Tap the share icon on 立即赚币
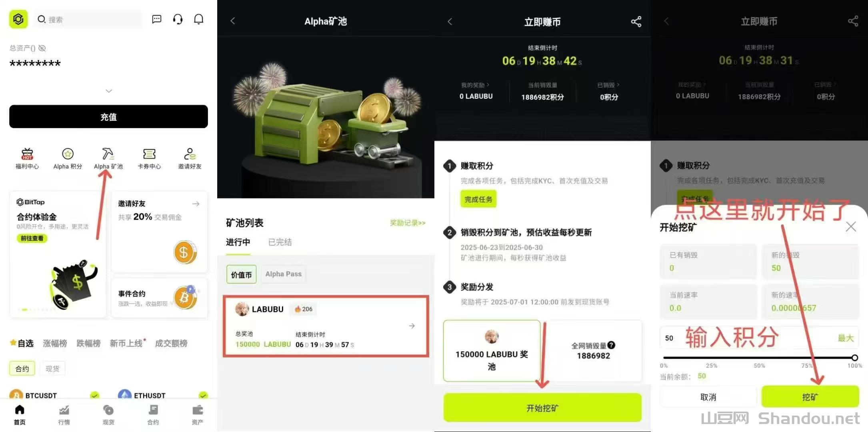 (x=636, y=22)
